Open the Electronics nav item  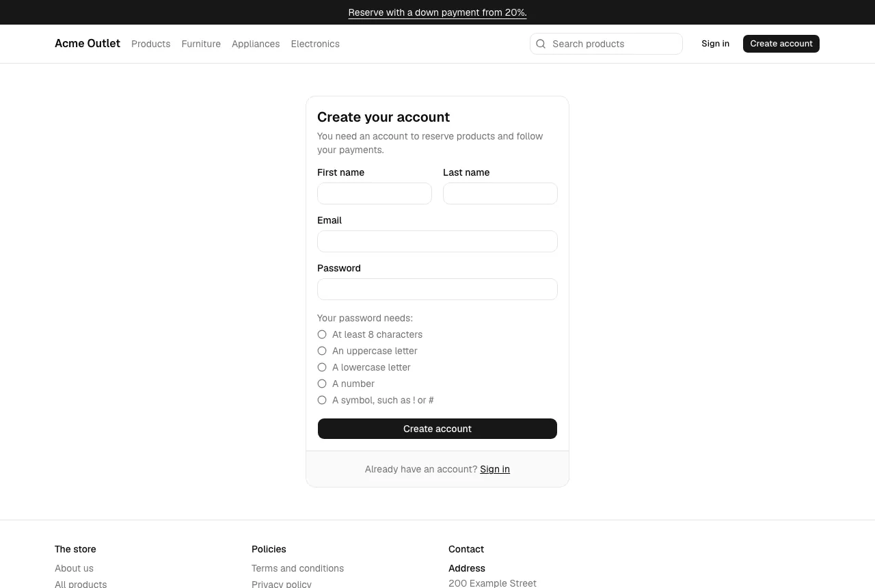click(x=315, y=44)
